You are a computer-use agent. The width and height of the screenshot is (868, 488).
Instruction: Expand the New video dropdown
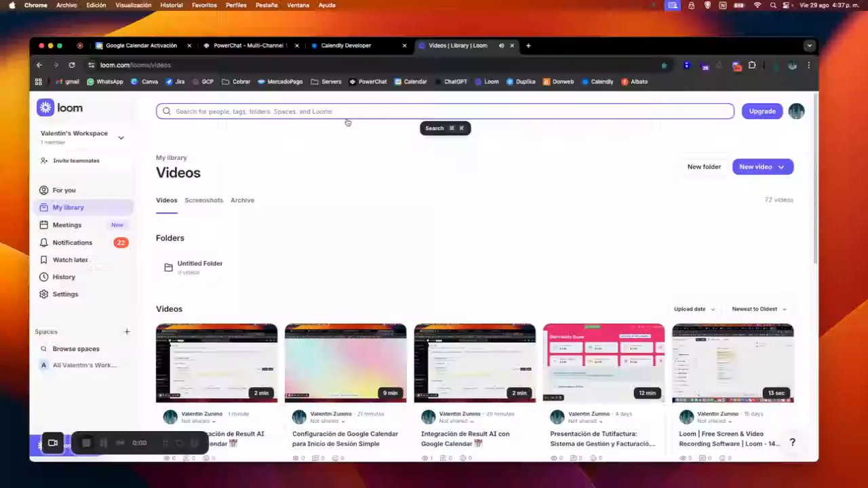(x=781, y=167)
